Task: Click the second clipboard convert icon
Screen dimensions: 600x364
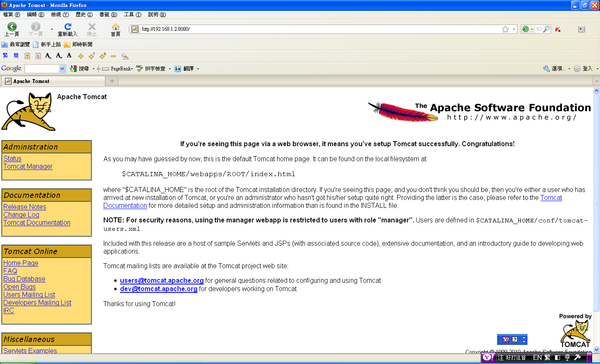Action: click(x=38, y=56)
